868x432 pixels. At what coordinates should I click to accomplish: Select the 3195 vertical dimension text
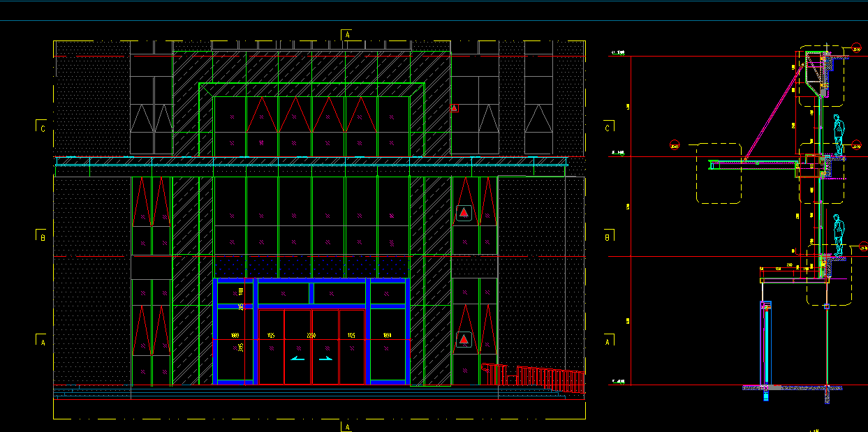tap(241, 348)
